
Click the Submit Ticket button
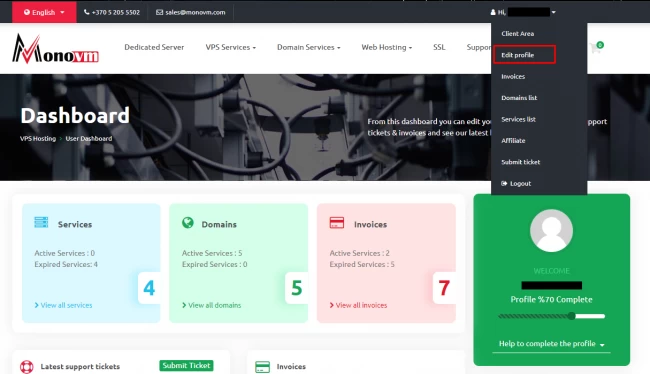tap(186, 365)
